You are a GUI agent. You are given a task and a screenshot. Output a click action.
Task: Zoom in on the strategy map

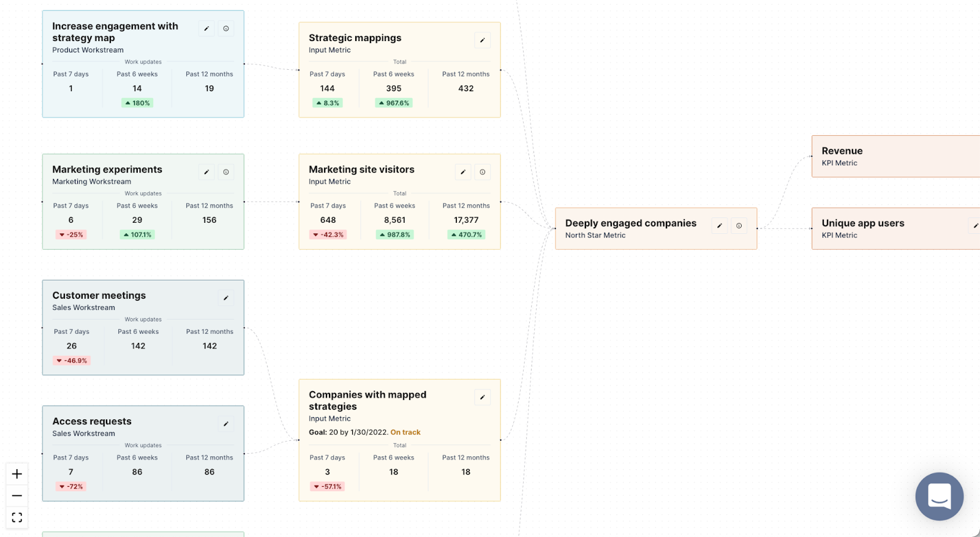[17, 474]
